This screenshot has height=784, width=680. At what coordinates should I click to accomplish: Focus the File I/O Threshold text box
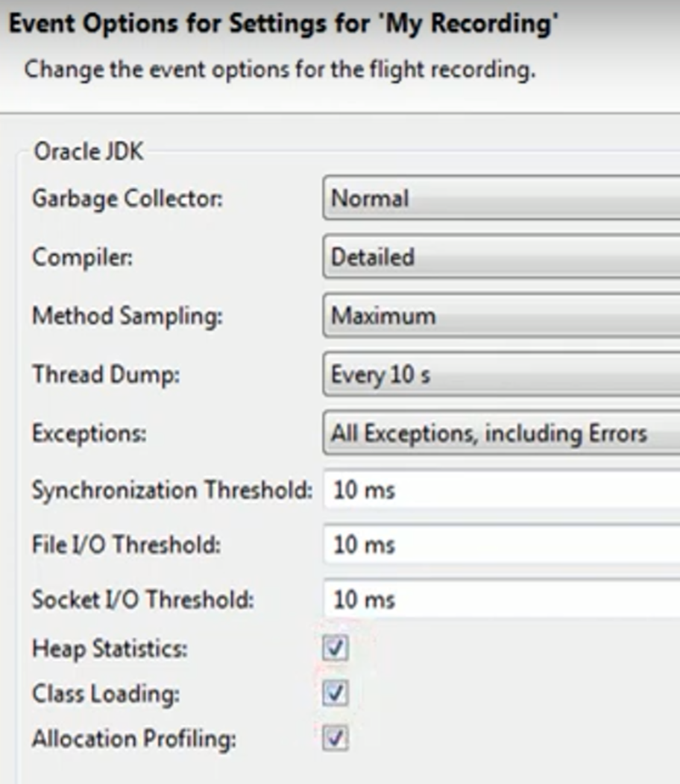[x=501, y=545]
